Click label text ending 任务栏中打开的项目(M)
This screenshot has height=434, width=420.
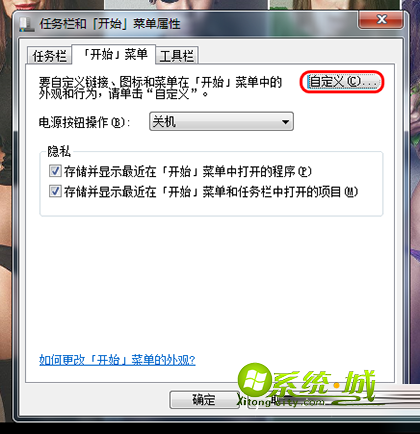click(x=211, y=192)
